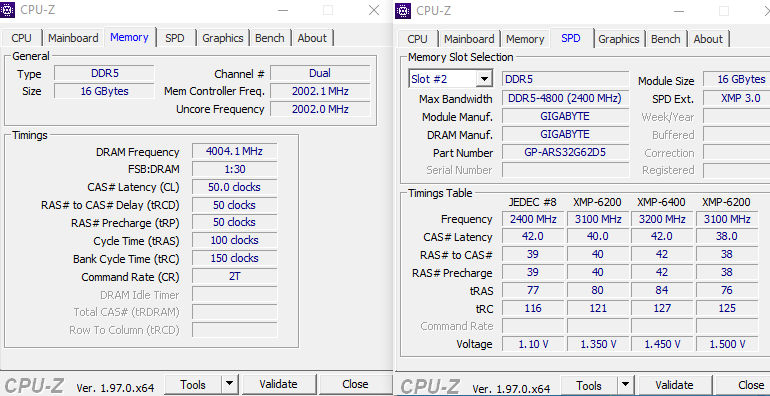This screenshot has height=396, width=770.
Task: Click the CPU-Z icon in left window title bar
Action: (x=7, y=10)
